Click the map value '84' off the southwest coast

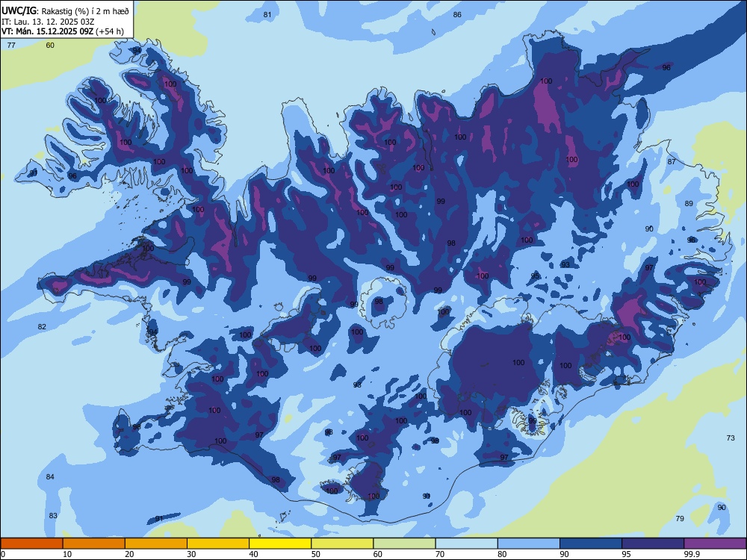tap(50, 476)
